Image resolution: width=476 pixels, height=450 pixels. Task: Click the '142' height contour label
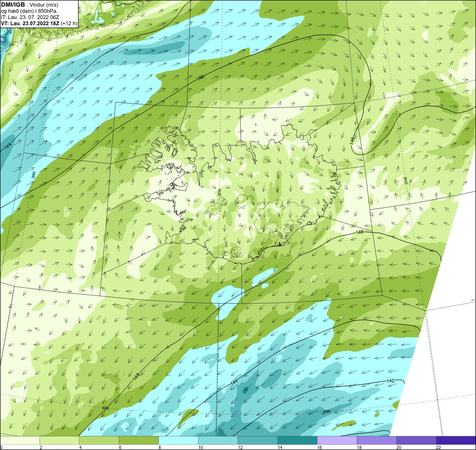pos(390,381)
